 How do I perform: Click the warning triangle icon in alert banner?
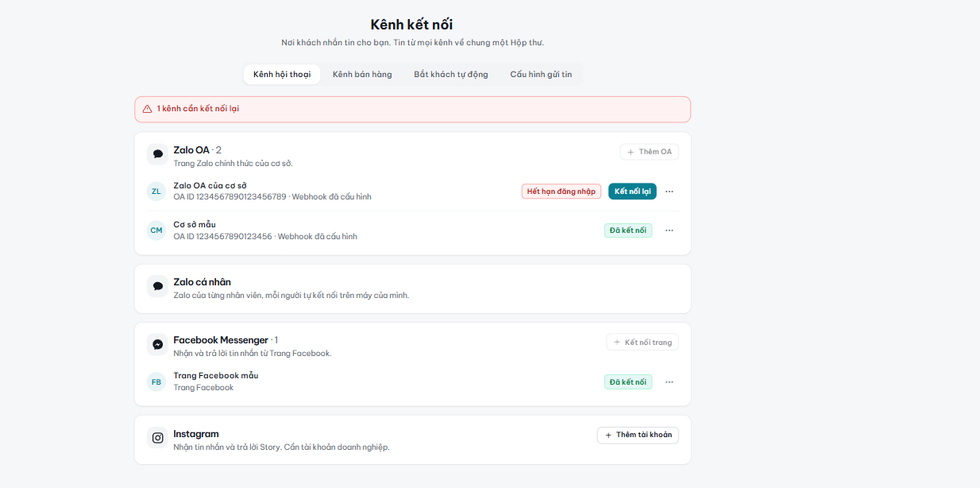pyautogui.click(x=147, y=109)
